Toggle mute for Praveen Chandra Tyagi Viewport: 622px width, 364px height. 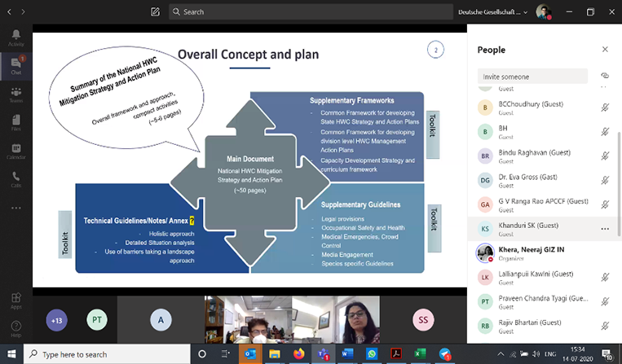pyautogui.click(x=604, y=301)
